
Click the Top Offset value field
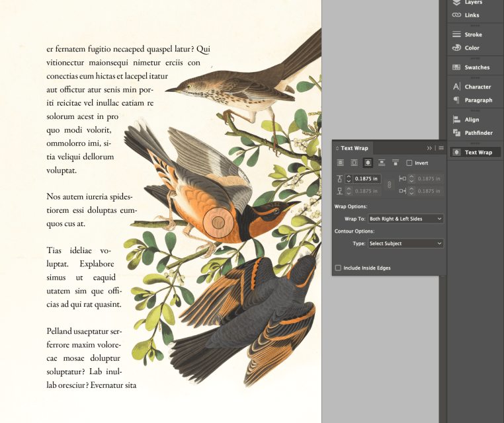366,178
